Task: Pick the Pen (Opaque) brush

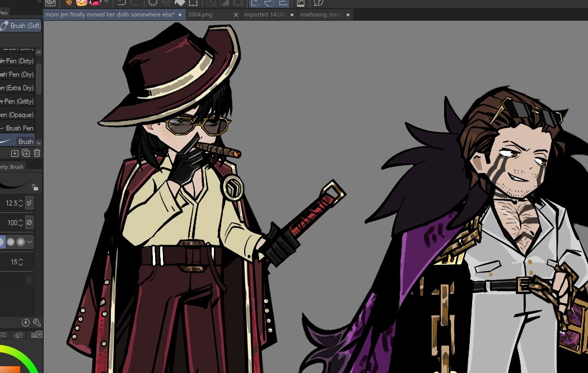Action: (17, 115)
